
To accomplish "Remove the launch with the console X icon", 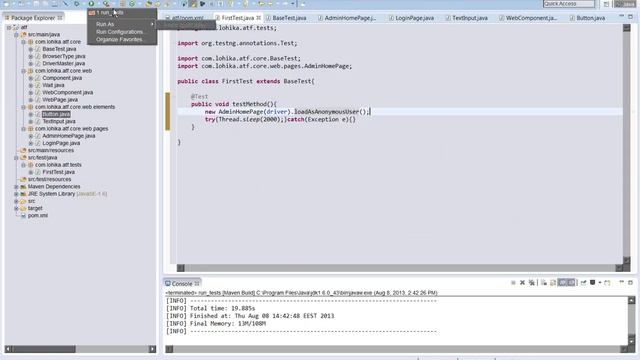I will click(522, 282).
